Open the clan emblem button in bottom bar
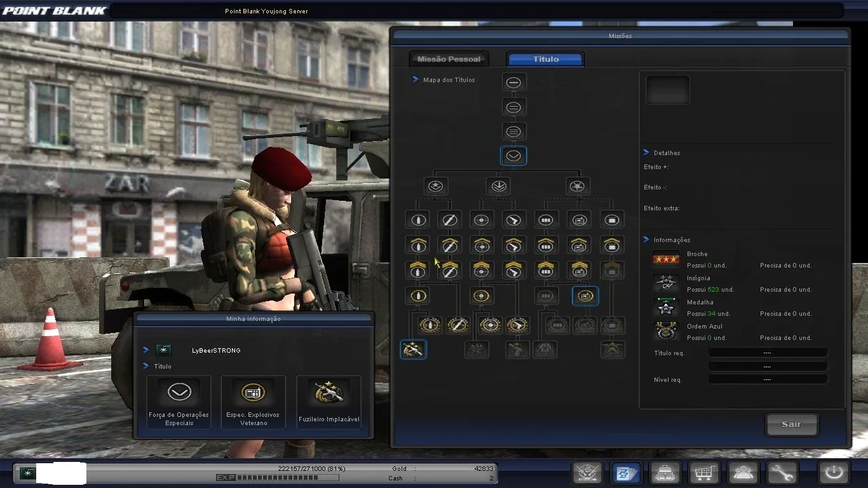The image size is (868, 488). (x=588, y=473)
